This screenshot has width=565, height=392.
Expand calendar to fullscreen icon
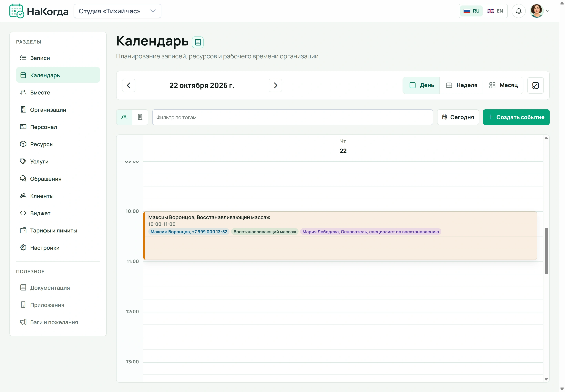point(535,85)
